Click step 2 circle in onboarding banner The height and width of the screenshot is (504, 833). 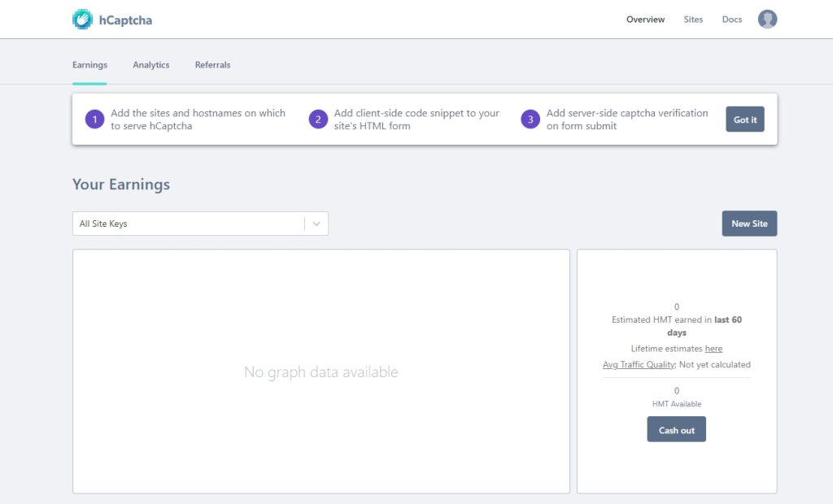pyautogui.click(x=316, y=119)
